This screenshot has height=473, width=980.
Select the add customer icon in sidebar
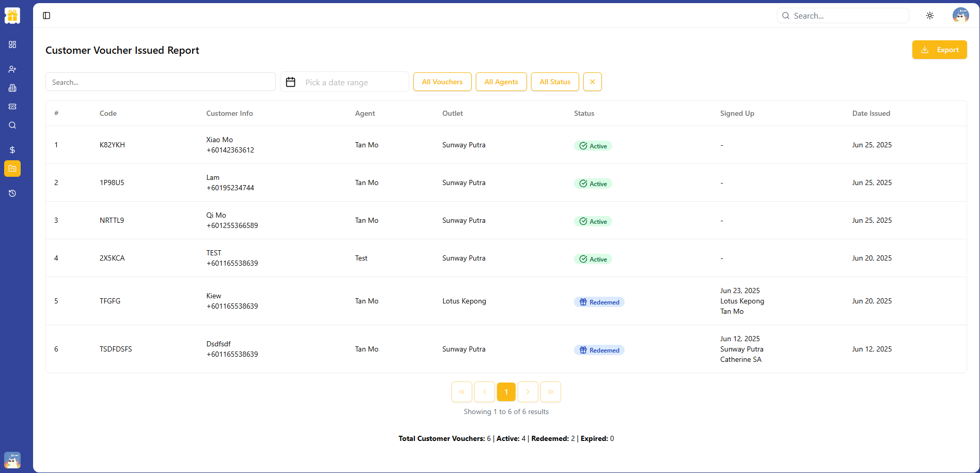coord(12,69)
